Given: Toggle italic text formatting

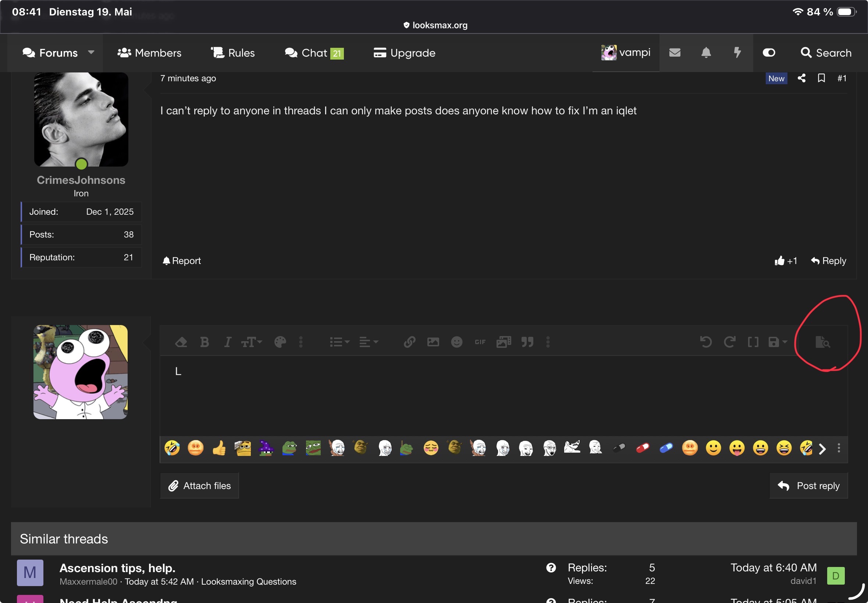Looking at the screenshot, I should pyautogui.click(x=228, y=342).
